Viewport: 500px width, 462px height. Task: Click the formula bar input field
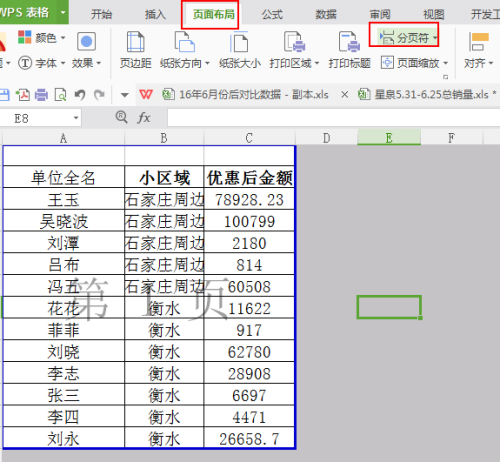(333, 118)
